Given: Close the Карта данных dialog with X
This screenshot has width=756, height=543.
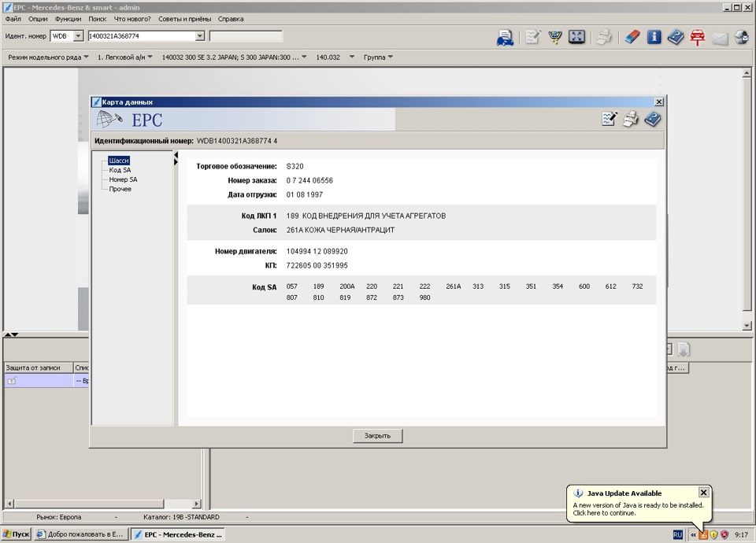Looking at the screenshot, I should 659,102.
